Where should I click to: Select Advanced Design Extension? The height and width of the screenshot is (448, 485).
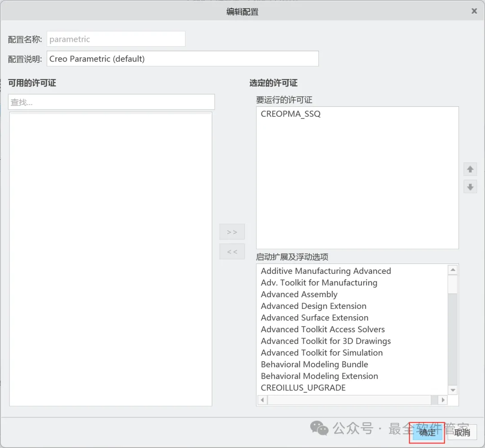point(313,306)
